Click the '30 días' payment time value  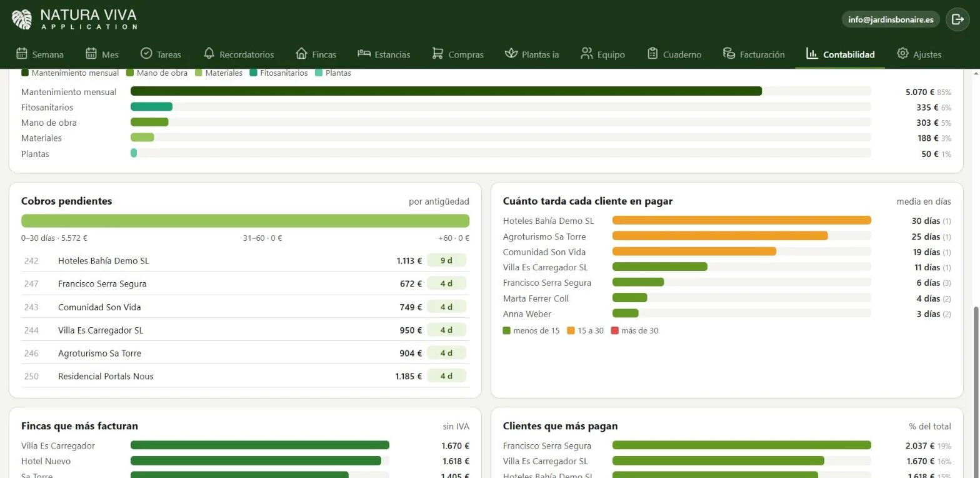[926, 221]
